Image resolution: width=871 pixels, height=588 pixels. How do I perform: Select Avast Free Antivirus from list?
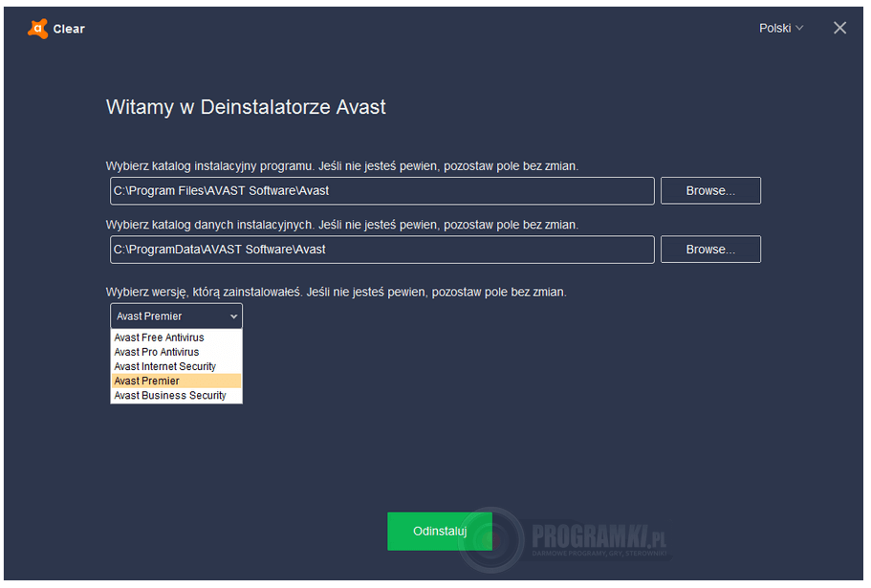pos(176,338)
